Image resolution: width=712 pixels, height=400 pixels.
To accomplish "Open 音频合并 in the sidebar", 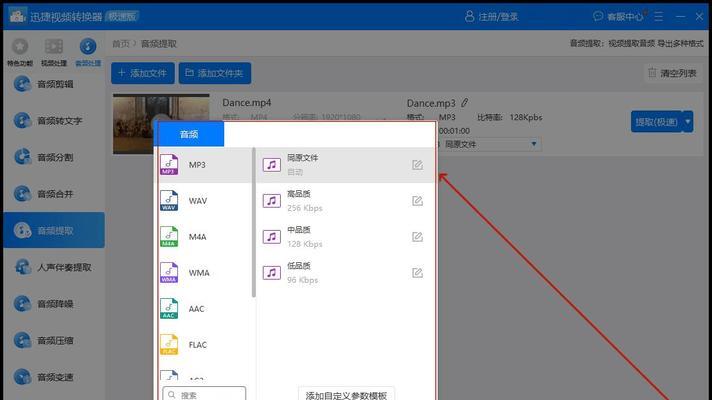I will [54, 194].
